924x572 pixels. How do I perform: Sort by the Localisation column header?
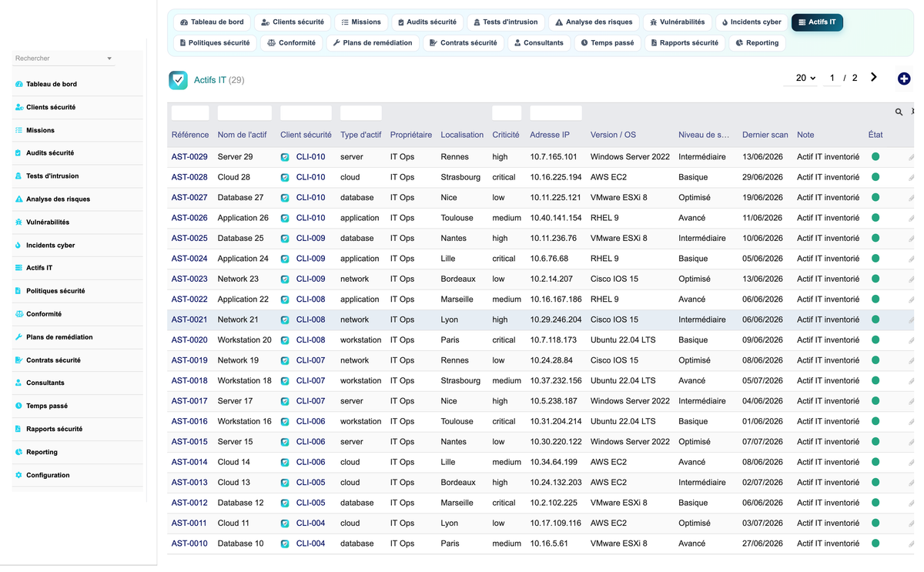coord(462,135)
